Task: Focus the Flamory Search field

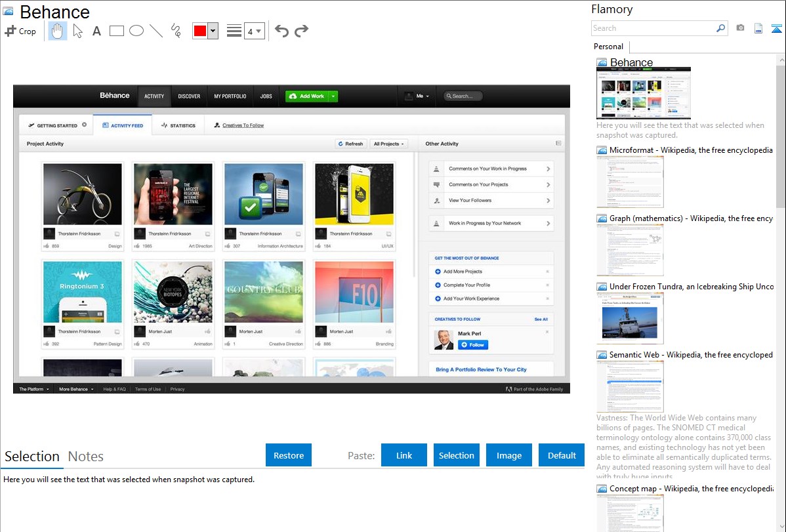Action: (x=653, y=28)
